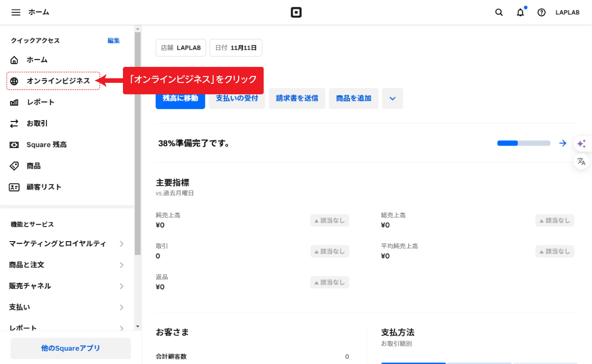View Square 残高 via its sidebar icon

[x=15, y=144]
